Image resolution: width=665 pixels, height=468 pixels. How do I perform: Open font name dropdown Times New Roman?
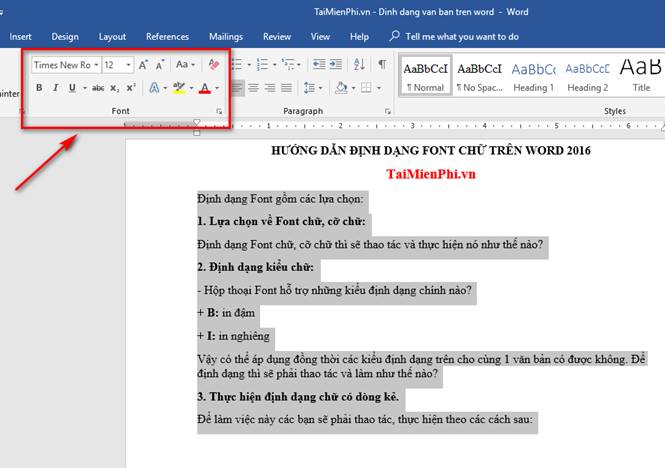point(96,65)
